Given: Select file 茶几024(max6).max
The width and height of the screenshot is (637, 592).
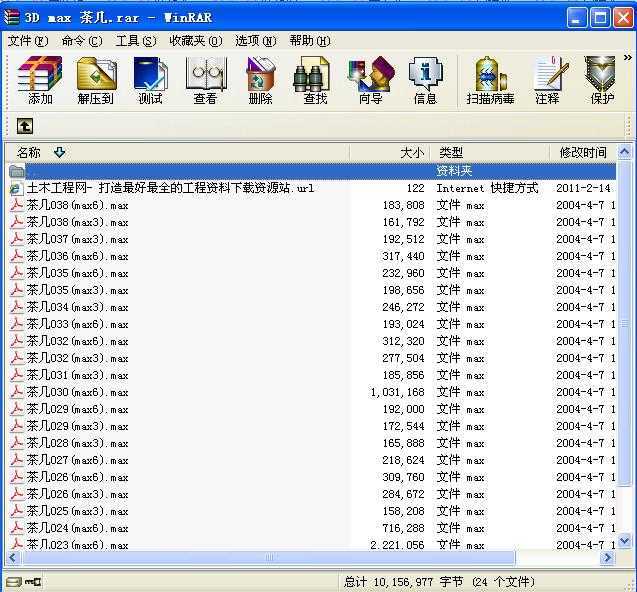Looking at the screenshot, I should point(78,528).
